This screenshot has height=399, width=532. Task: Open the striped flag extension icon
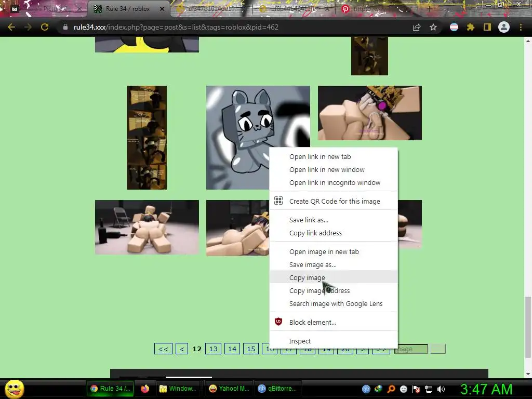454,27
